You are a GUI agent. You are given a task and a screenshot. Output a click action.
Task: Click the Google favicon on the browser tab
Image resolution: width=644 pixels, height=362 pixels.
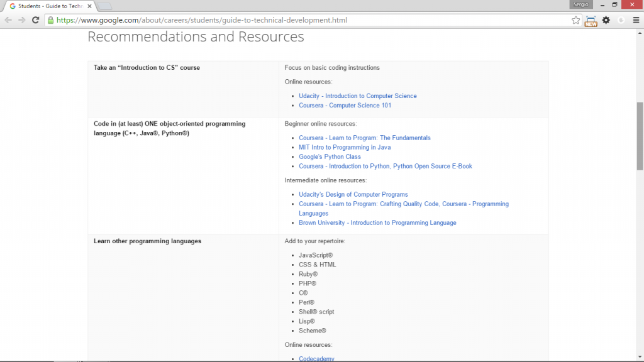(x=14, y=5)
